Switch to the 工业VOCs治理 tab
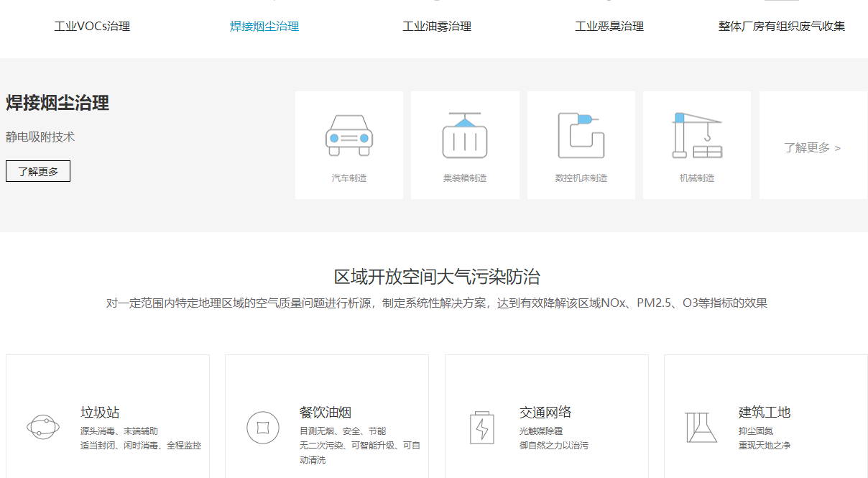This screenshot has height=478, width=868. (x=92, y=26)
